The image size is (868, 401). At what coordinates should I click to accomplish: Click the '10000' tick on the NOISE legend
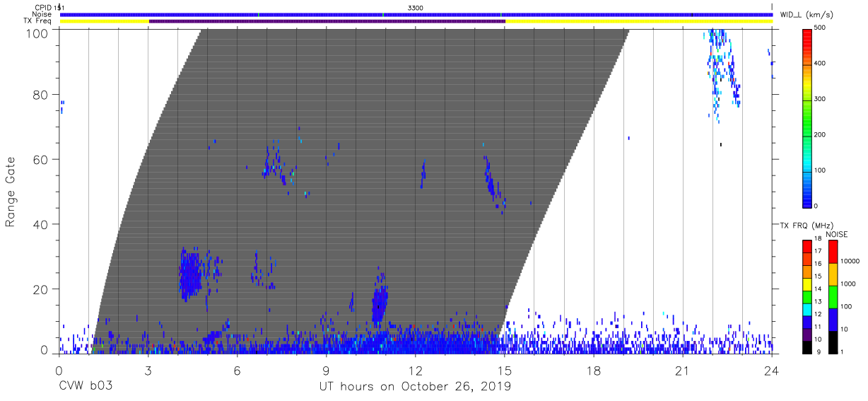[x=850, y=261]
